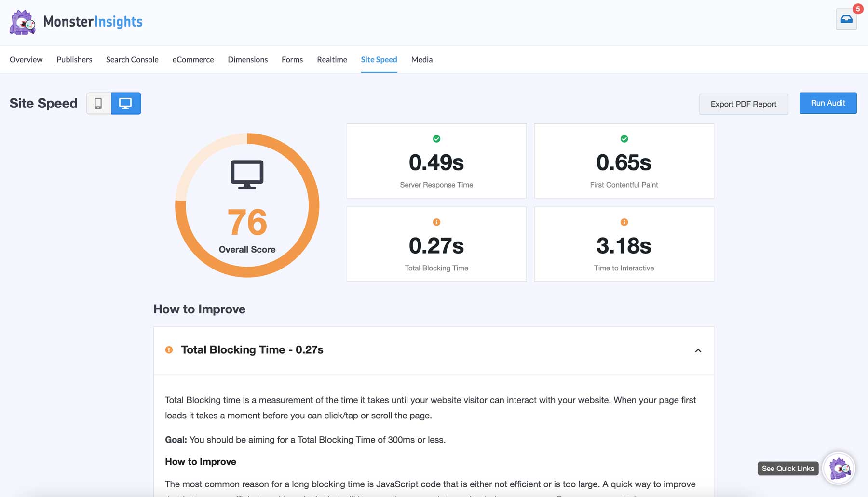Export the PDF report
The width and height of the screenshot is (868, 497).
pyautogui.click(x=743, y=104)
